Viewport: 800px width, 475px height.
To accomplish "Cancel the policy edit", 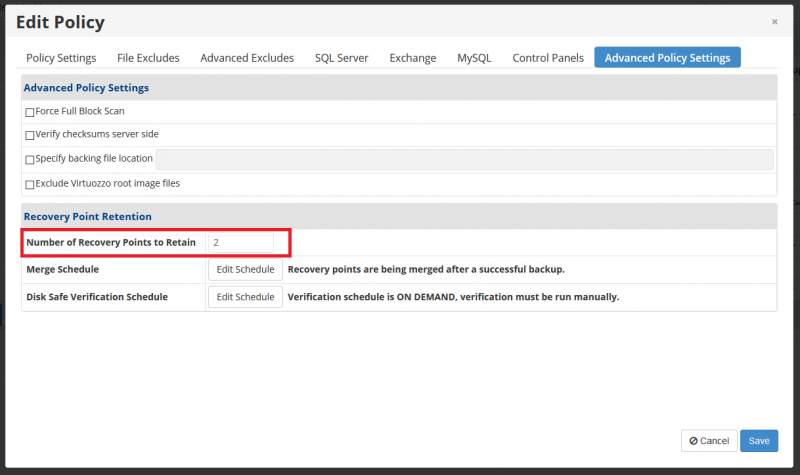I will (709, 441).
